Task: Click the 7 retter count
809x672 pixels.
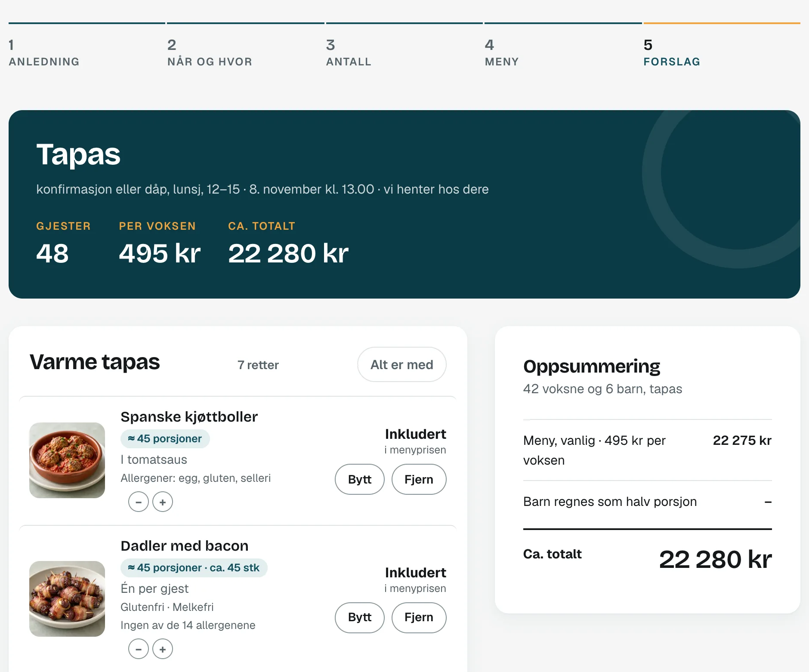Action: point(258,365)
